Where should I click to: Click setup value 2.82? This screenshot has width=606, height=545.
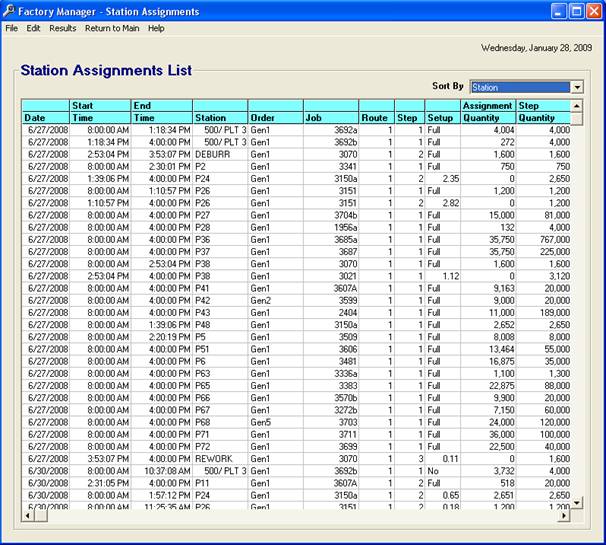(443, 203)
